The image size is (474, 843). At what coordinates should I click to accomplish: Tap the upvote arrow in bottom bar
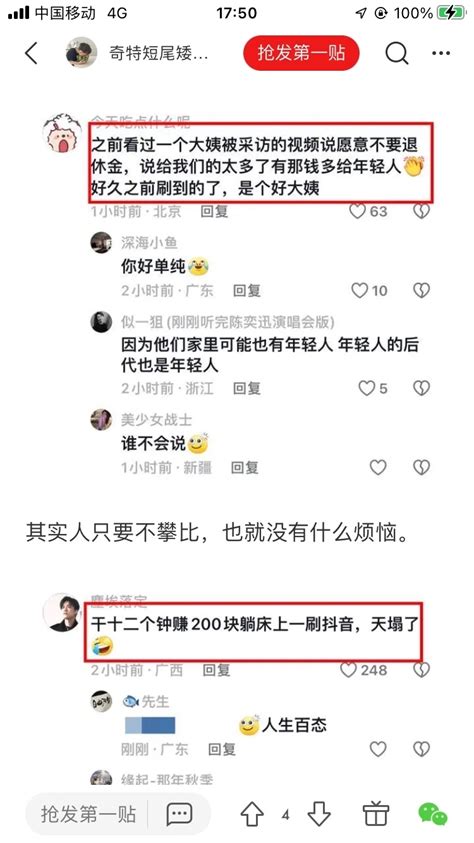coord(252,815)
